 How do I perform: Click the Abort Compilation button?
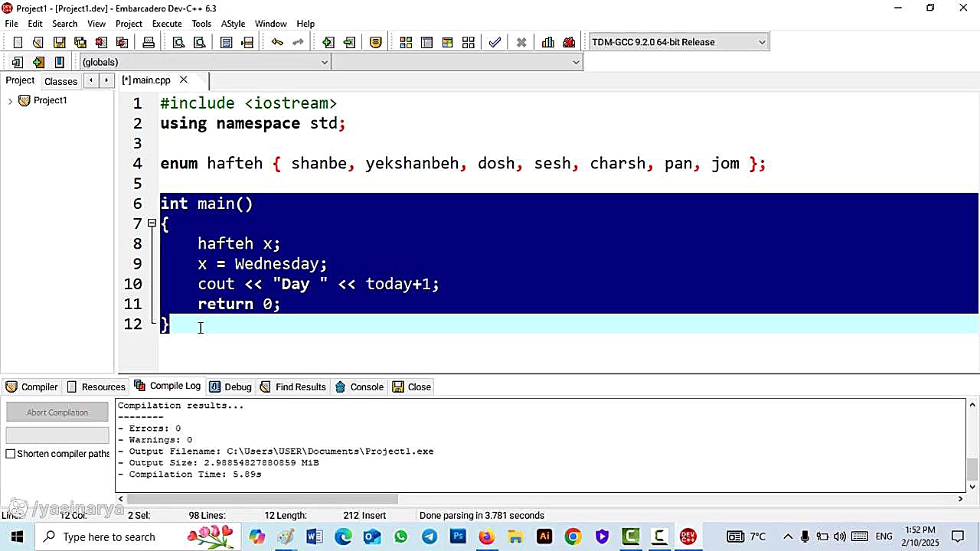(x=57, y=412)
